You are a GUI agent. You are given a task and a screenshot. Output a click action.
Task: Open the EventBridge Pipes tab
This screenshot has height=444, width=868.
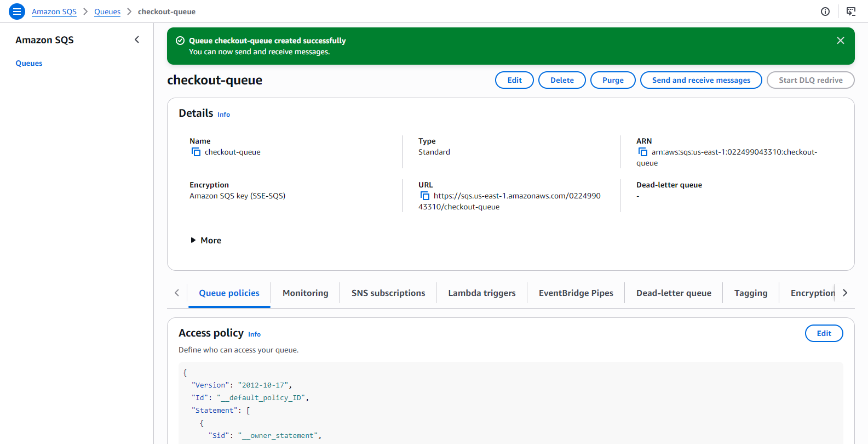[x=576, y=293]
